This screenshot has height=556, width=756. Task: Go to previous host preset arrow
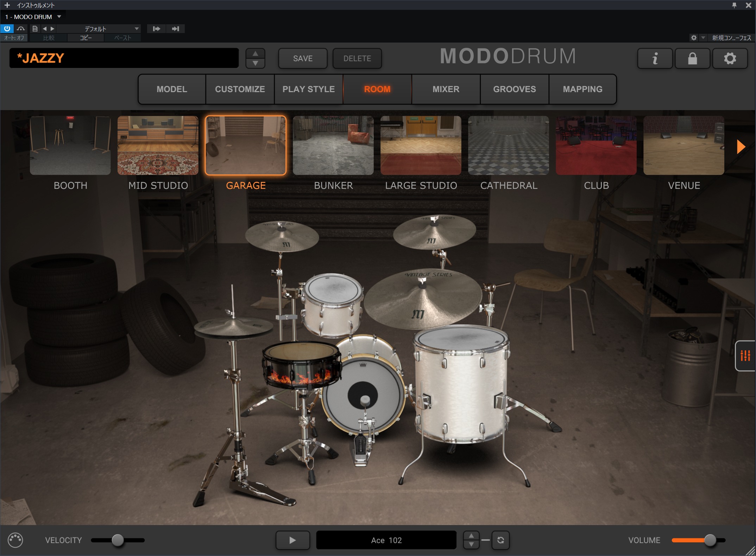point(45,28)
